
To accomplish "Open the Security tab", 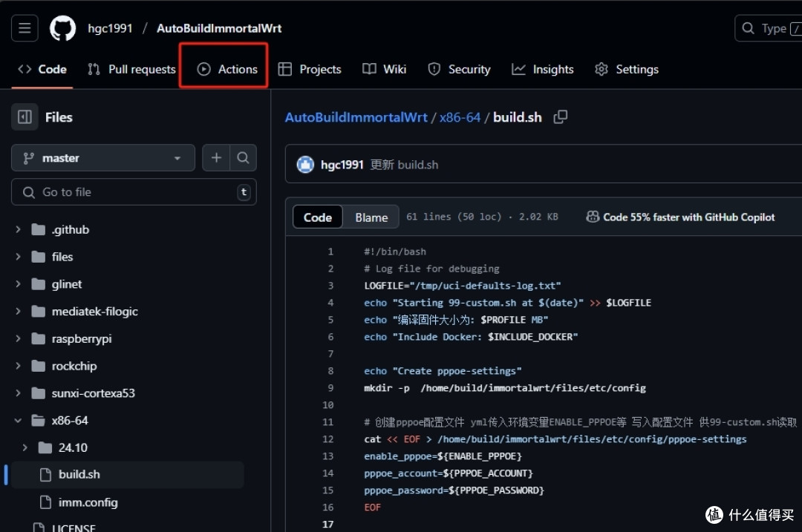I will point(460,69).
